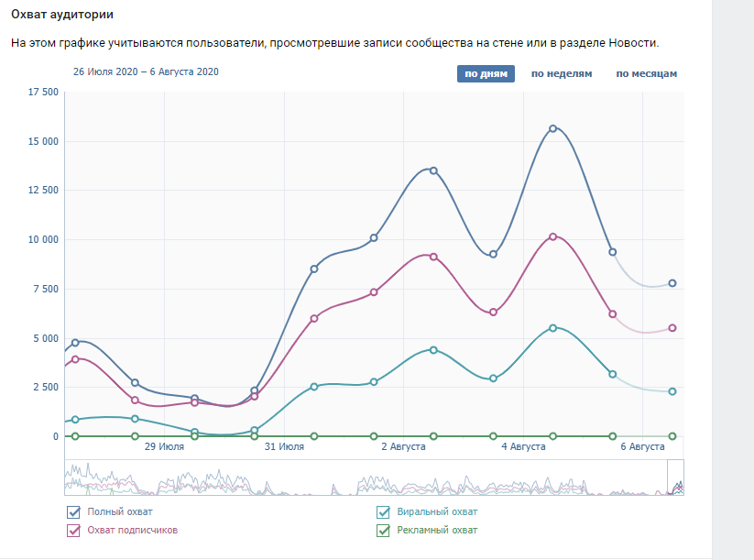The height and width of the screenshot is (560, 754).
Task: Disable the 'Виральный охват' checkbox
Action: (x=384, y=512)
